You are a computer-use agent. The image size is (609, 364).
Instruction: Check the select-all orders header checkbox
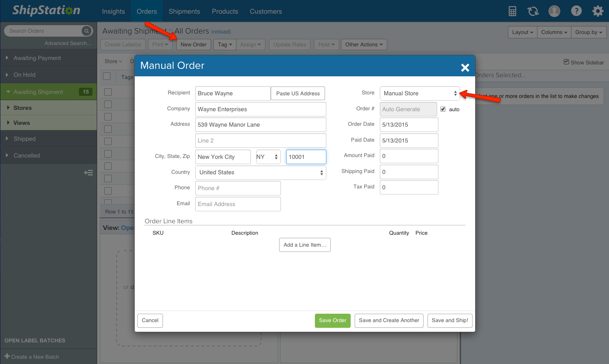pyautogui.click(x=107, y=76)
